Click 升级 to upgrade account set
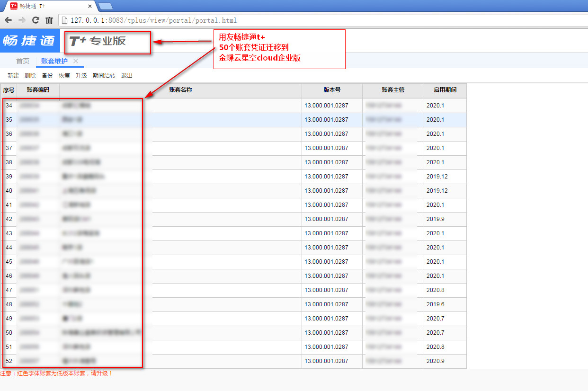The width and height of the screenshot is (588, 391). point(81,76)
